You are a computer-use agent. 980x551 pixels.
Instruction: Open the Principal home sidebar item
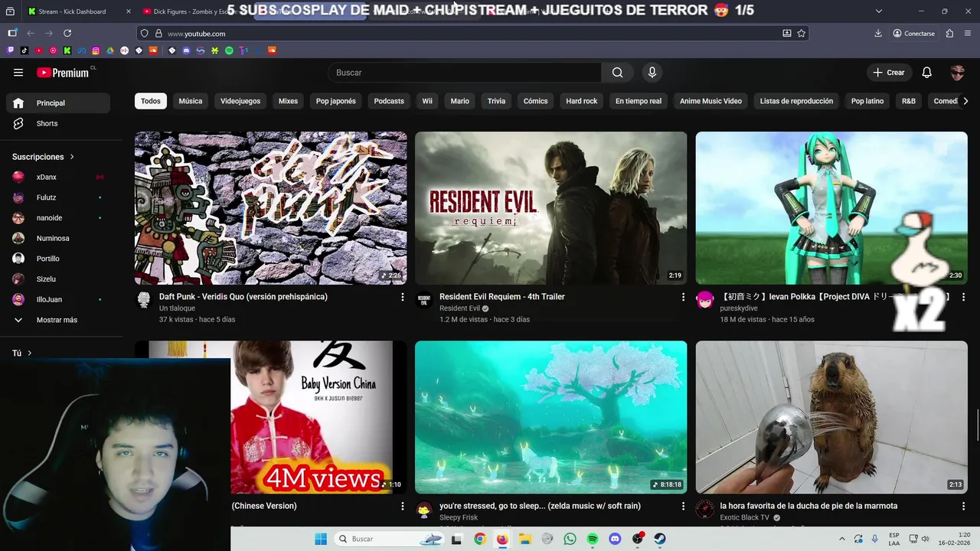pos(58,103)
